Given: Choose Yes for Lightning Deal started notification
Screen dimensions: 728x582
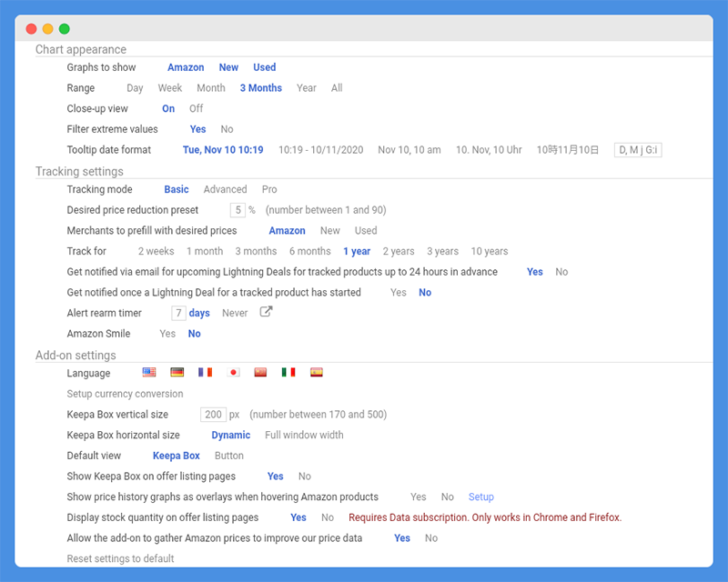Looking at the screenshot, I should (399, 293).
